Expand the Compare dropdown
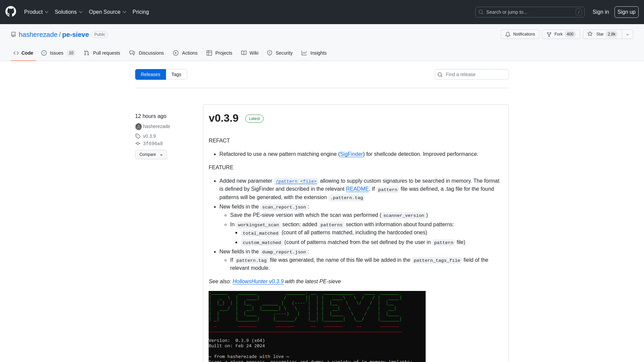Image resolution: width=644 pixels, height=362 pixels. pos(151,155)
